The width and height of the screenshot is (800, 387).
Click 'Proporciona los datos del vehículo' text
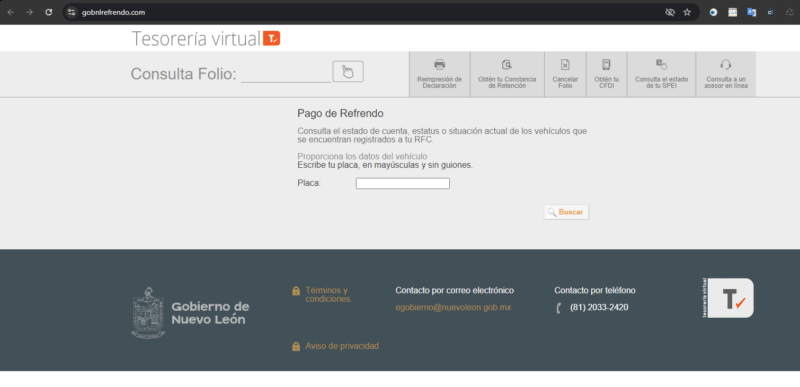pos(362,157)
